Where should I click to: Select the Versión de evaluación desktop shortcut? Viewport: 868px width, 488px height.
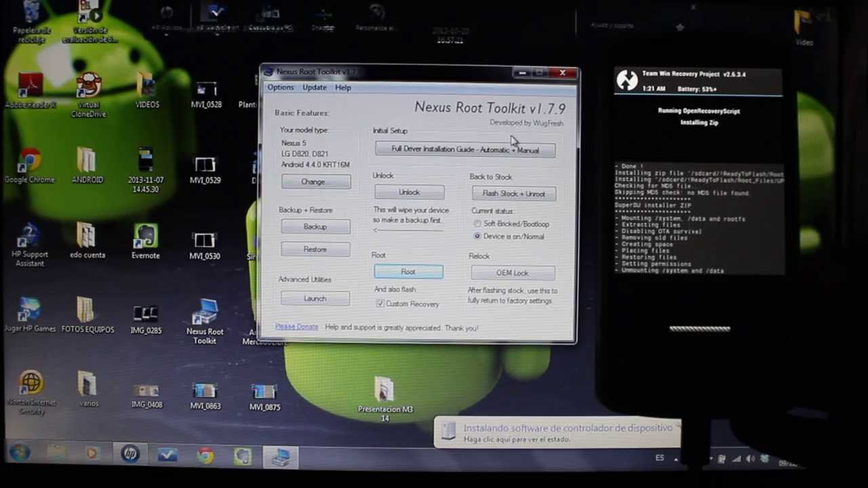tap(90, 22)
